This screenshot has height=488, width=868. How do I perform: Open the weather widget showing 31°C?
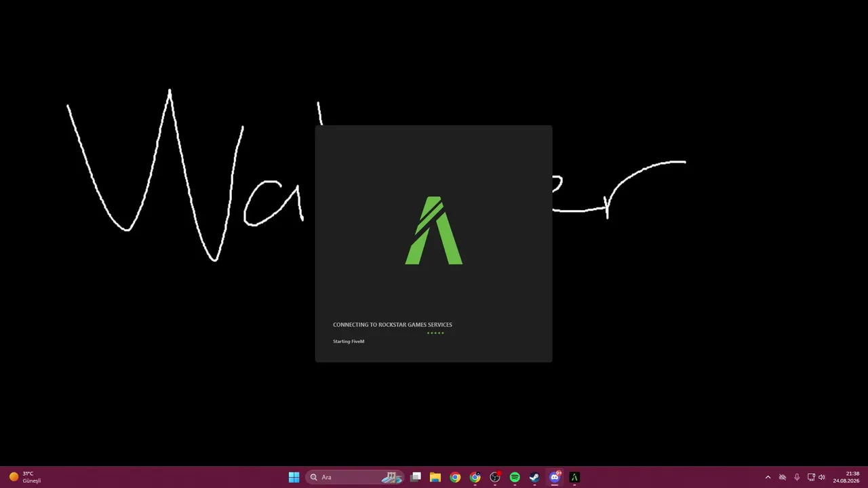coord(25,477)
